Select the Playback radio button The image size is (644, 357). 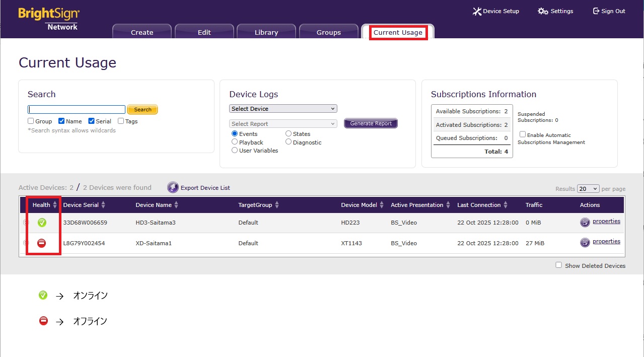click(235, 142)
